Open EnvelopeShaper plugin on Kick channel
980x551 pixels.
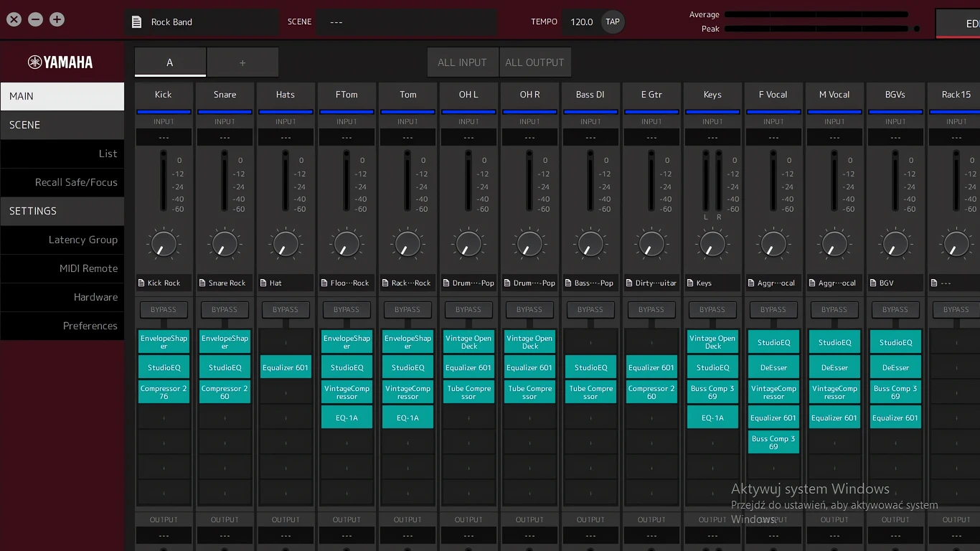pos(164,342)
